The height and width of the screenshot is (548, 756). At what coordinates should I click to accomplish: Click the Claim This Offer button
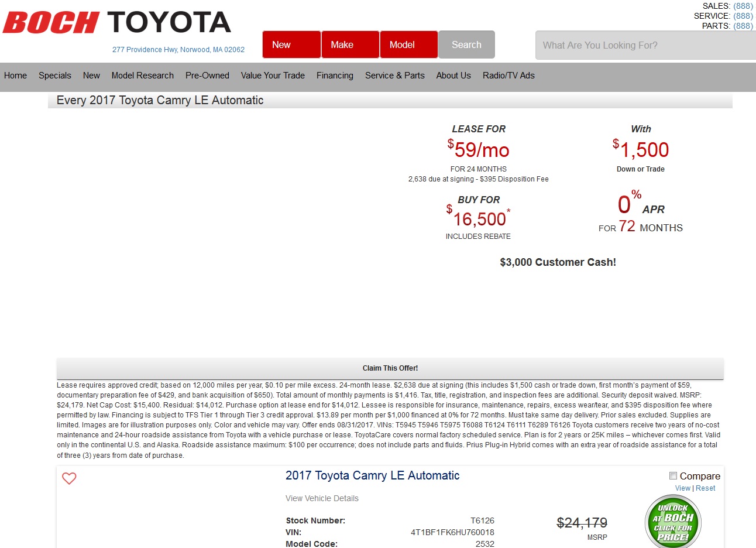coord(390,368)
